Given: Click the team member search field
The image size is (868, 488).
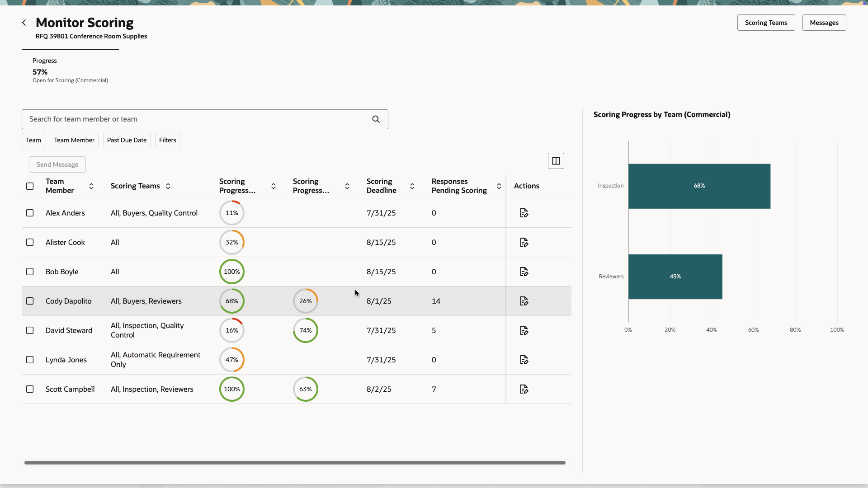Looking at the screenshot, I should click(194, 119).
